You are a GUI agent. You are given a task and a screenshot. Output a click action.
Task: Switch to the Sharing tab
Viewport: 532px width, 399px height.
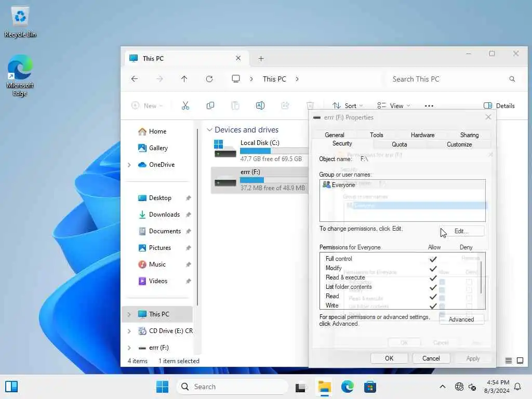tap(469, 135)
